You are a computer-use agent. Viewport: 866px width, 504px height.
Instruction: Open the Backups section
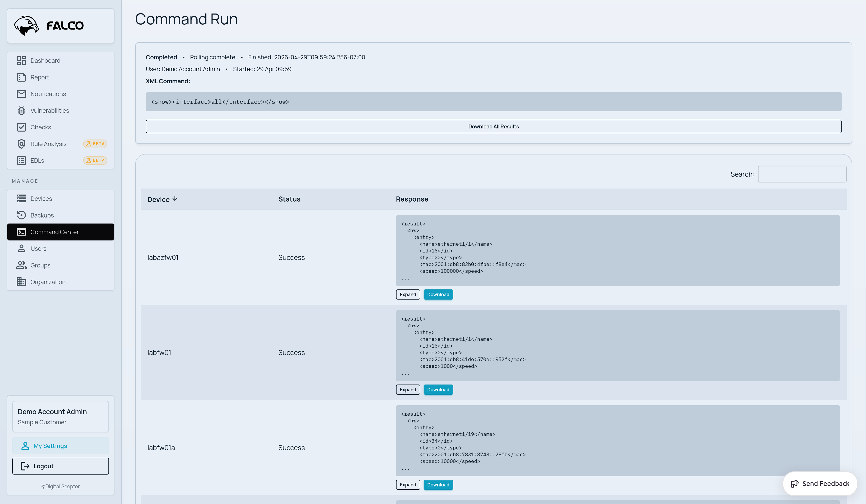click(60, 215)
